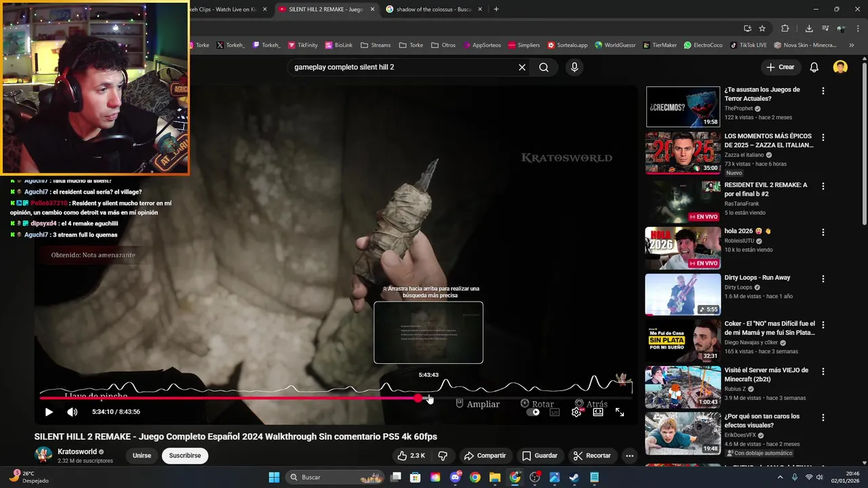The width and height of the screenshot is (868, 488).
Task: Click the YouTube search magnifier button
Action: tap(544, 67)
